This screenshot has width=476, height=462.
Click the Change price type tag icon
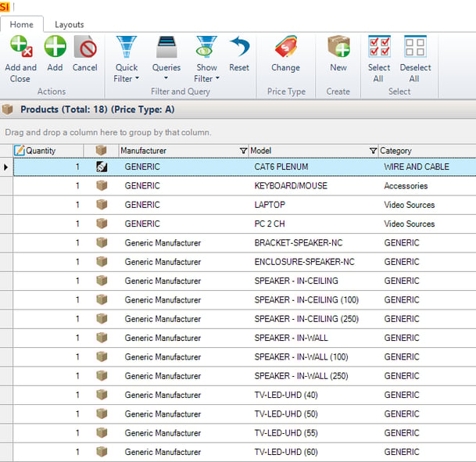(x=285, y=46)
